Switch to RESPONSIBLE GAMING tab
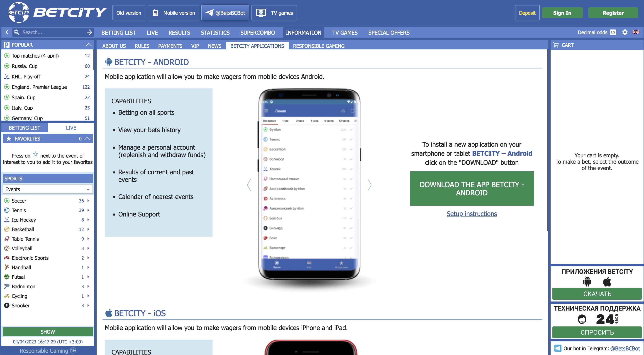 pos(319,46)
